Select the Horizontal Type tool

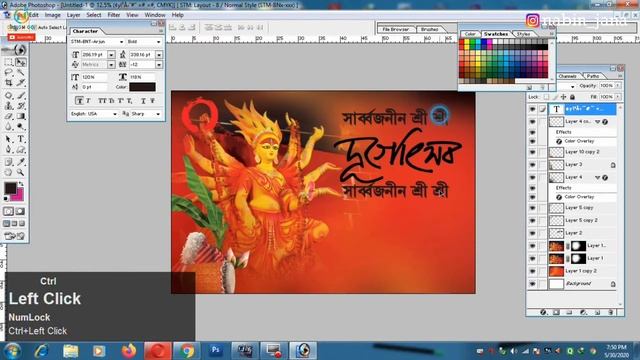(20, 140)
